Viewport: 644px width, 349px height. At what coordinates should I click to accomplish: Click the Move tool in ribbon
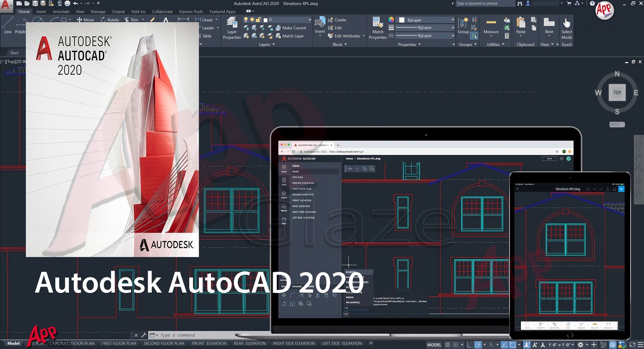(x=85, y=20)
